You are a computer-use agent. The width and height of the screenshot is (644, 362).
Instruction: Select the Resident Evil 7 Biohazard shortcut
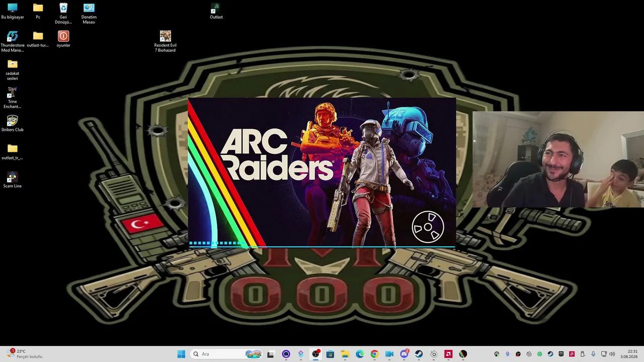point(166,42)
